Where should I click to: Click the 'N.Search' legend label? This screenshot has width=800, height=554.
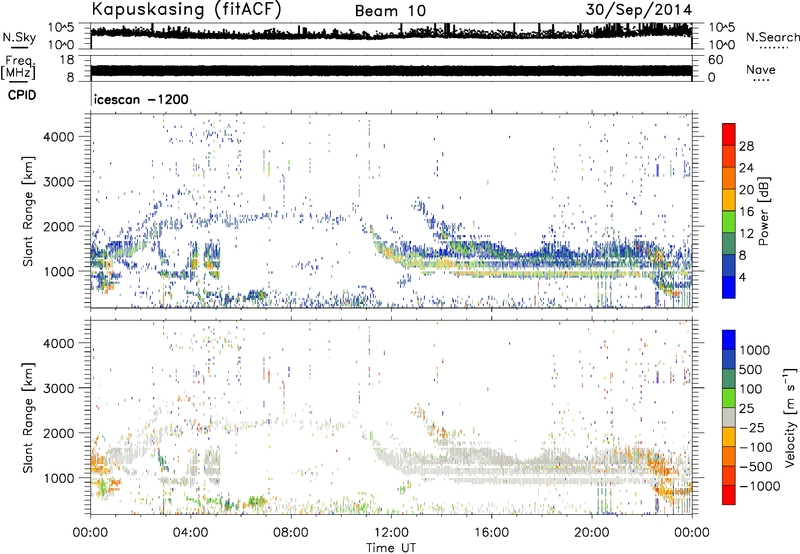772,37
